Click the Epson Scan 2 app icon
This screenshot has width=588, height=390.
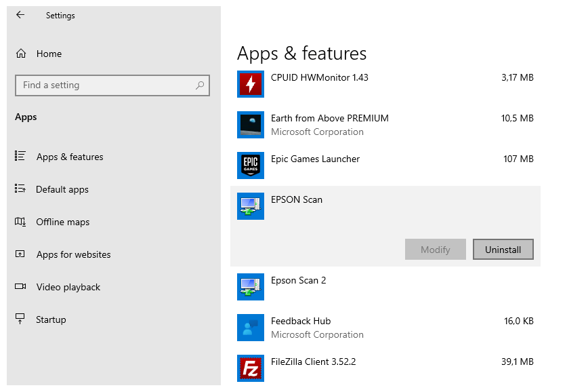251,287
